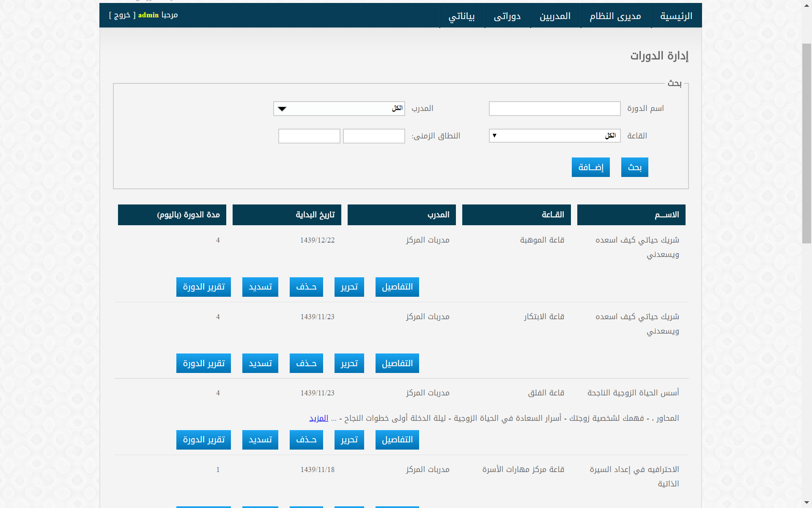
Task: Open the دوراتى my courses menu item
Action: coord(507,16)
